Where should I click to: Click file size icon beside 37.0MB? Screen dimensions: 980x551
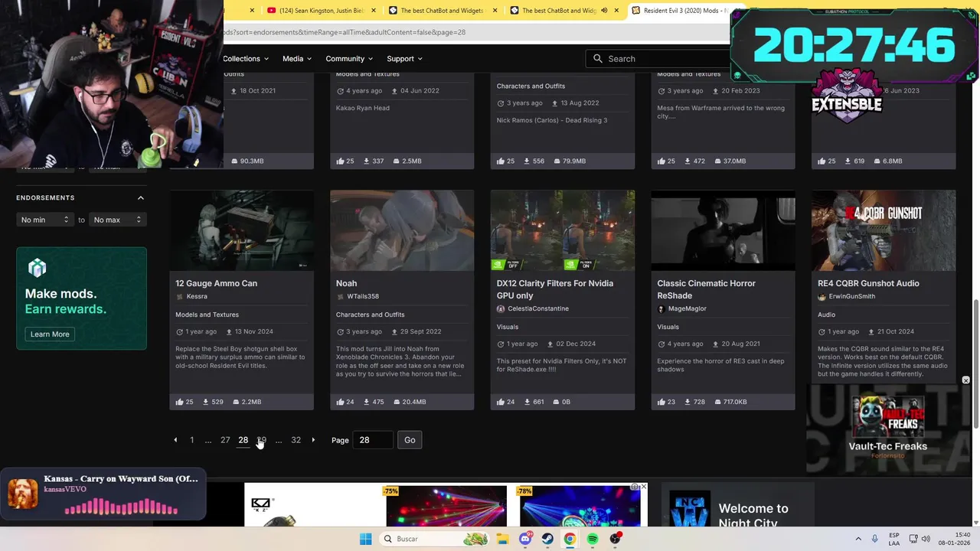pyautogui.click(x=717, y=161)
